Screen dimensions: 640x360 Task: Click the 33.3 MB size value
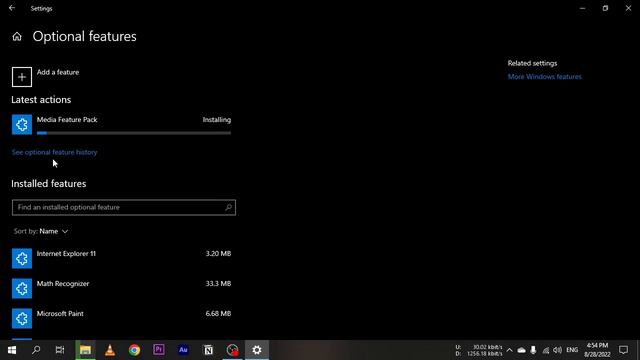(x=218, y=284)
